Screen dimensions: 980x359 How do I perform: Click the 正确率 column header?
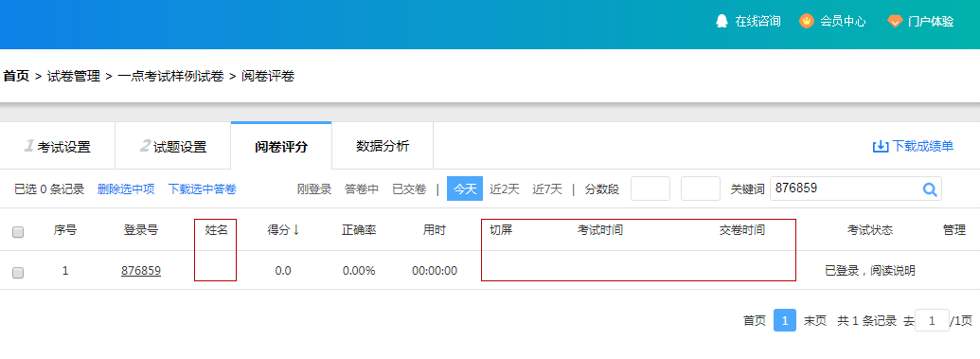click(x=359, y=230)
